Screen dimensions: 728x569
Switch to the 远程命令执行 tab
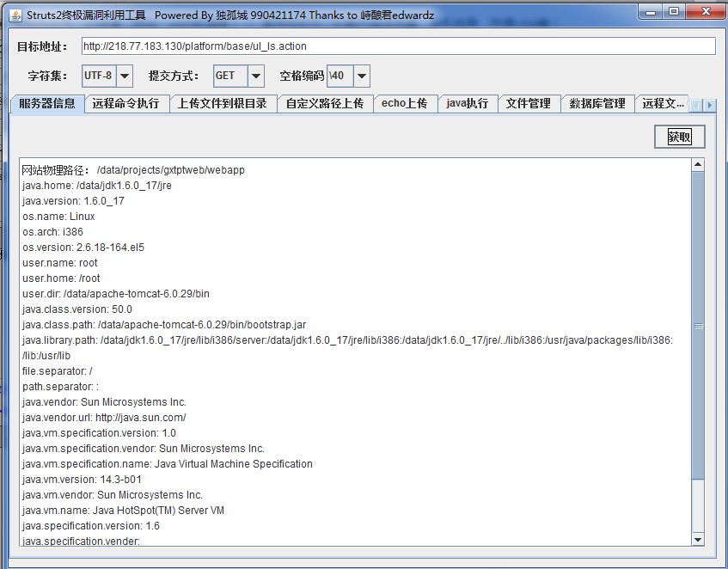point(125,103)
